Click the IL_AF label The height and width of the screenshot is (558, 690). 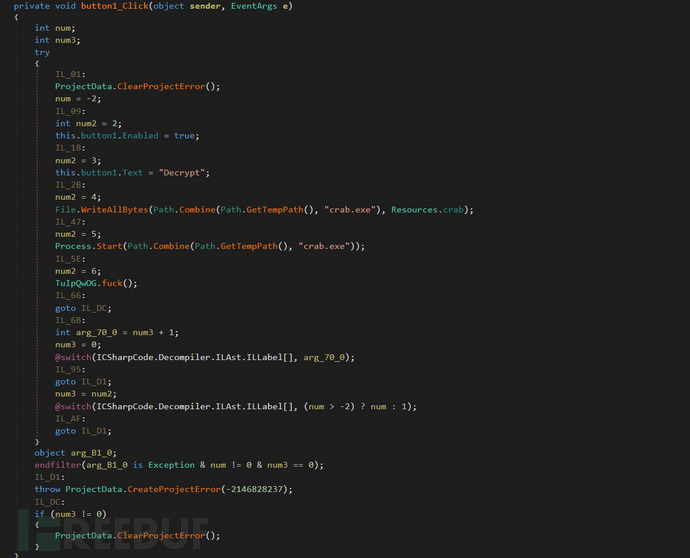(x=70, y=419)
